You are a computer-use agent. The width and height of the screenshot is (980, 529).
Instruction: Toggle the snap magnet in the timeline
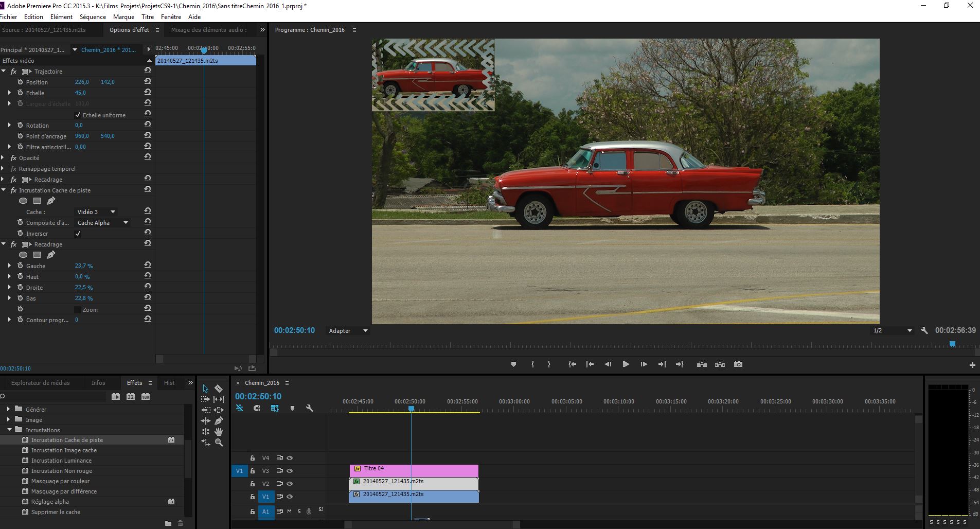257,408
